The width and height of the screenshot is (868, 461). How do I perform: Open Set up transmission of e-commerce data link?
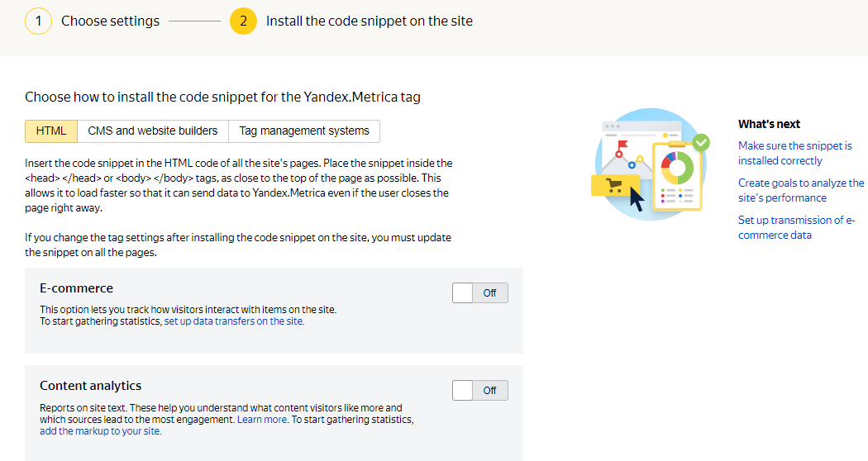797,227
